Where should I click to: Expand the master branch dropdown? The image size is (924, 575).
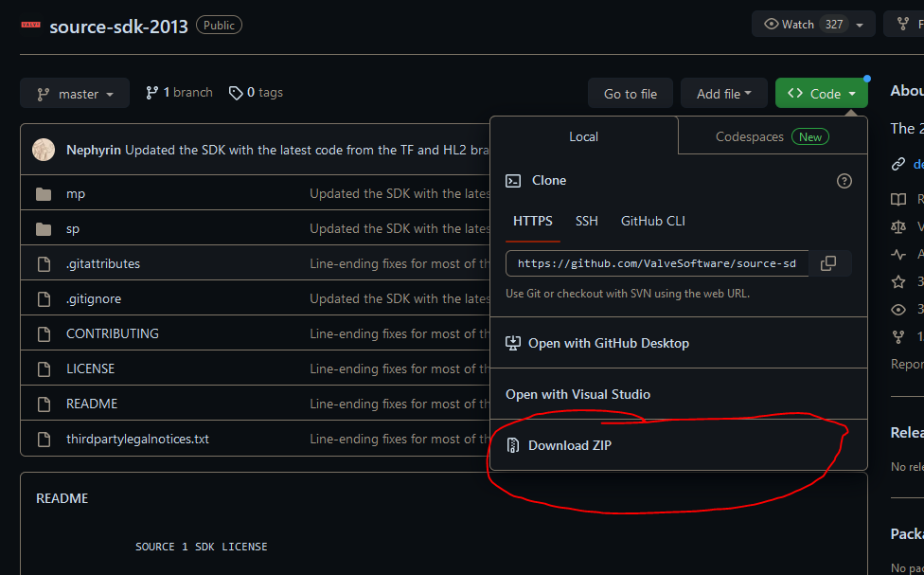tap(75, 94)
